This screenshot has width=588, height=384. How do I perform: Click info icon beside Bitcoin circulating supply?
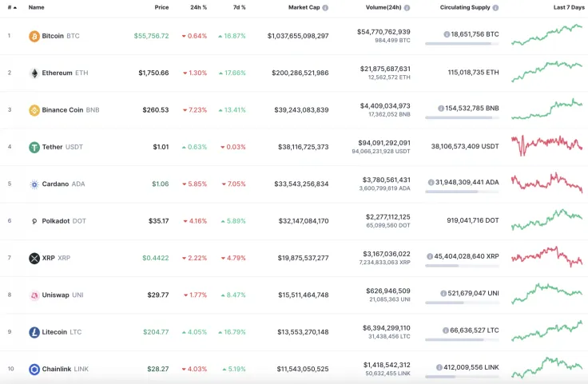[447, 34]
